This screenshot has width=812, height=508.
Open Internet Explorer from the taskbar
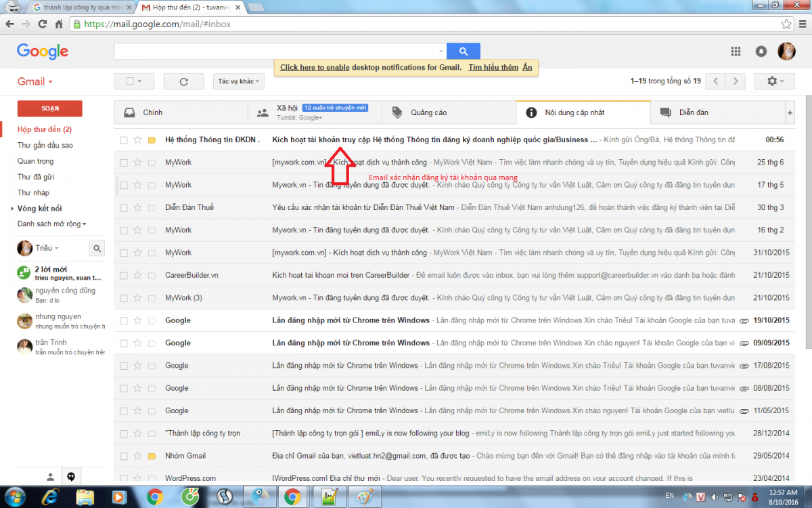50,496
